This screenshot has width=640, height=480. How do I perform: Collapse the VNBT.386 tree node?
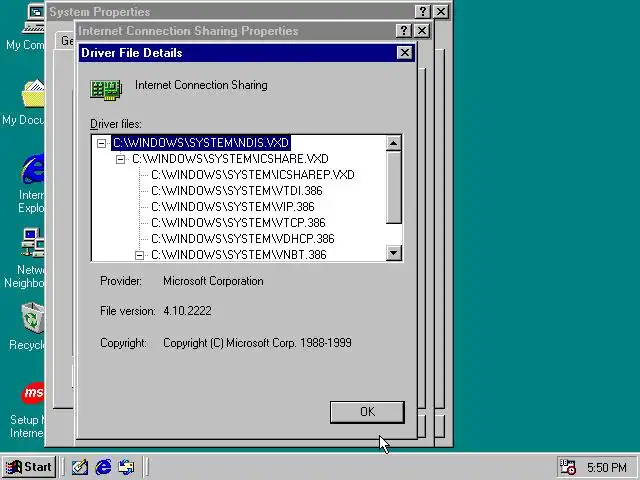coord(140,256)
